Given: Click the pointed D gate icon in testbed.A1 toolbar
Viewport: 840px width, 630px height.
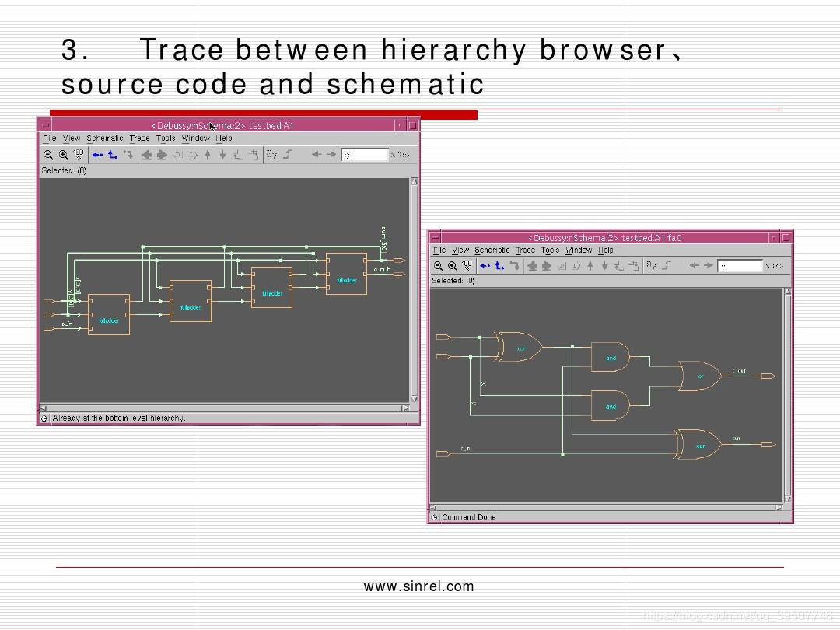Looking at the screenshot, I should tap(193, 155).
